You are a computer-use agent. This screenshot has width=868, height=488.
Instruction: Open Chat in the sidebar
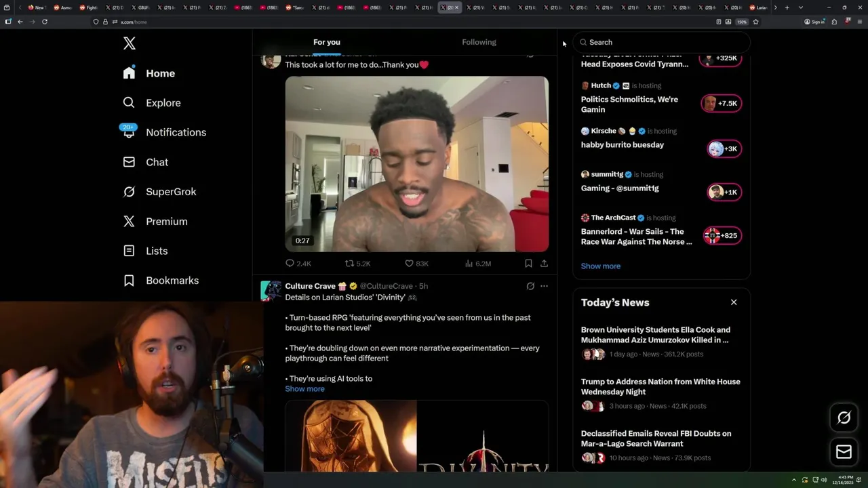click(x=146, y=162)
